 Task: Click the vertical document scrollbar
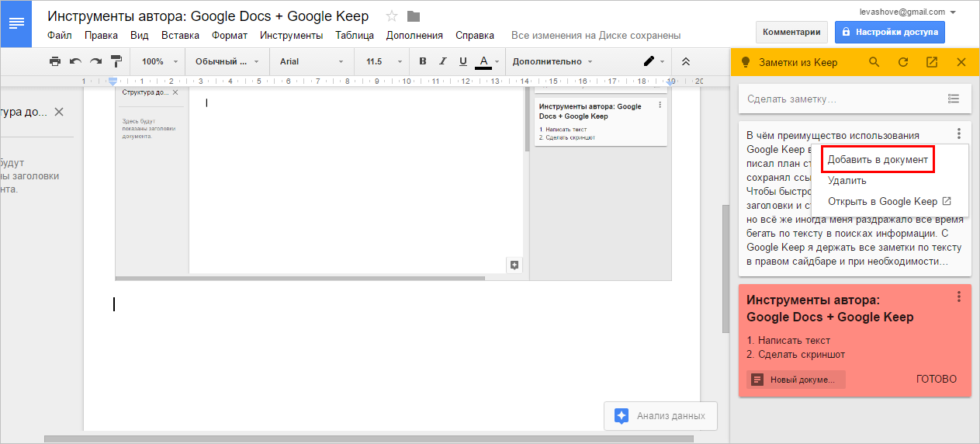click(725, 268)
